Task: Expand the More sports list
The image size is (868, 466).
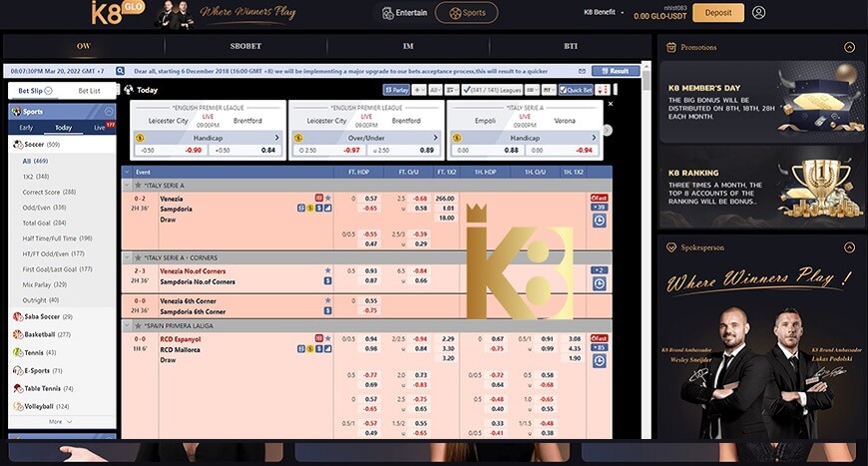Action: [60, 422]
